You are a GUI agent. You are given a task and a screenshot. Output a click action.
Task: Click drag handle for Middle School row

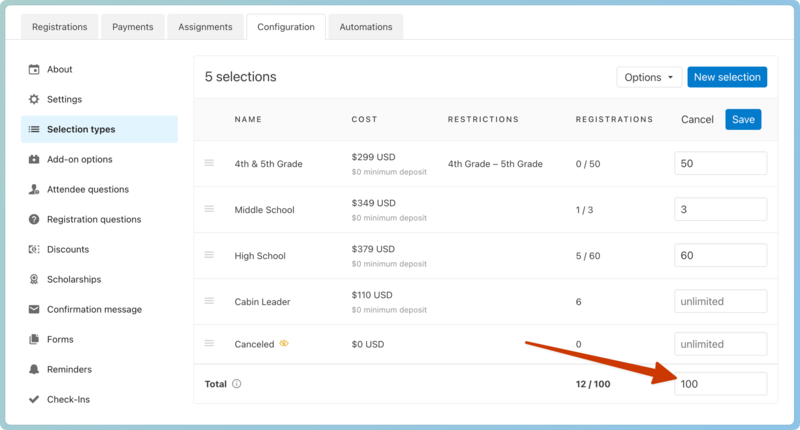(x=209, y=209)
